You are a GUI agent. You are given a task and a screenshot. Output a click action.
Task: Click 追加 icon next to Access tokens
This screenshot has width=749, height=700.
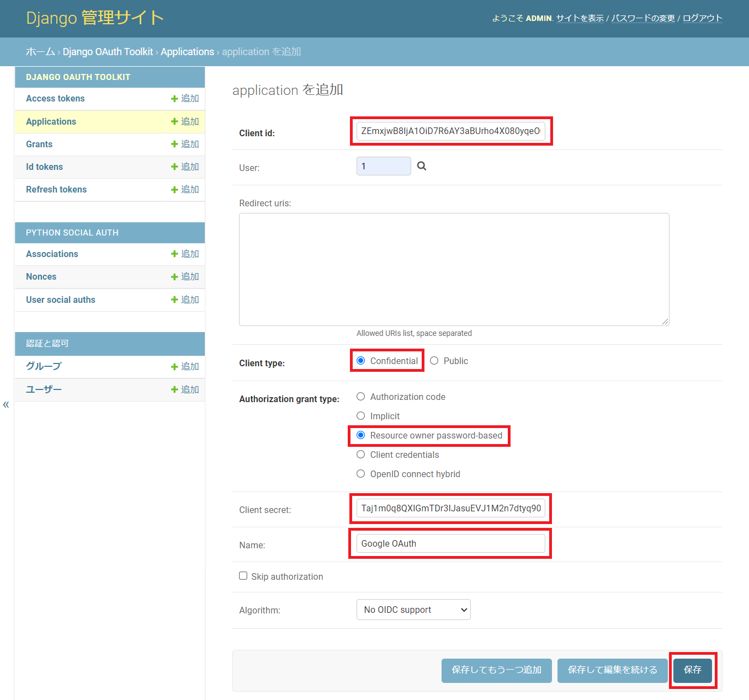(185, 98)
